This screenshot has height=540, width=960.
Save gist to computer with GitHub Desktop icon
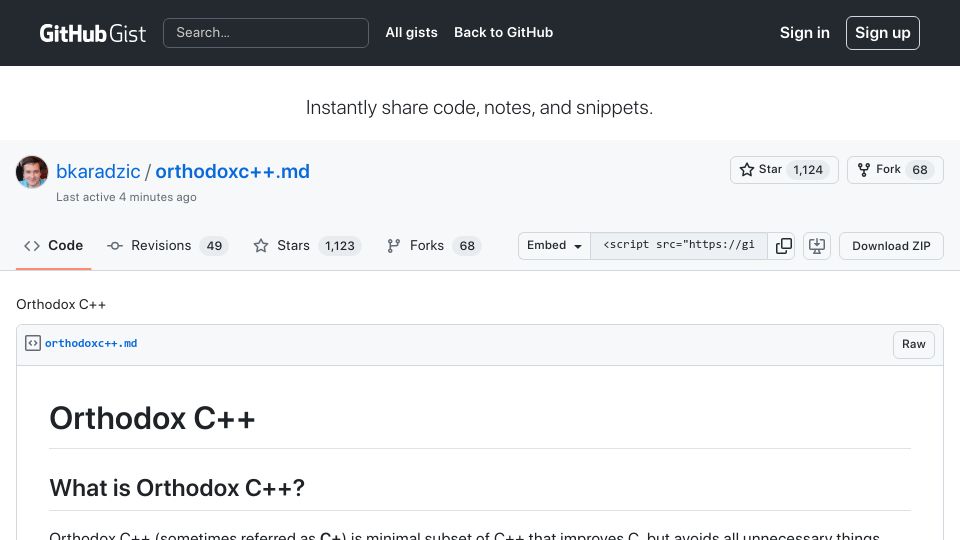[817, 246]
